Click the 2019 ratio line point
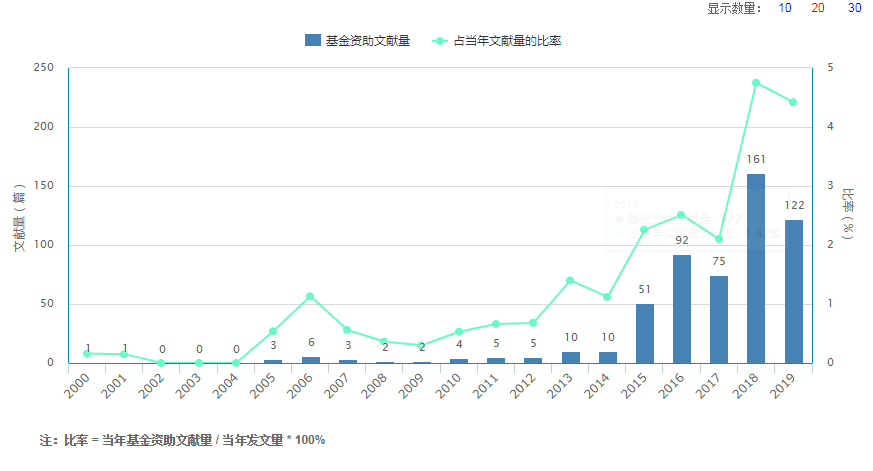The height and width of the screenshot is (471, 873). (x=793, y=102)
